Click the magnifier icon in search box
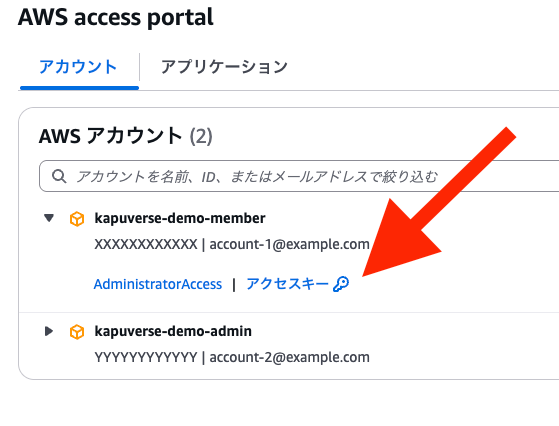Image resolution: width=559 pixels, height=426 pixels. pyautogui.click(x=59, y=176)
